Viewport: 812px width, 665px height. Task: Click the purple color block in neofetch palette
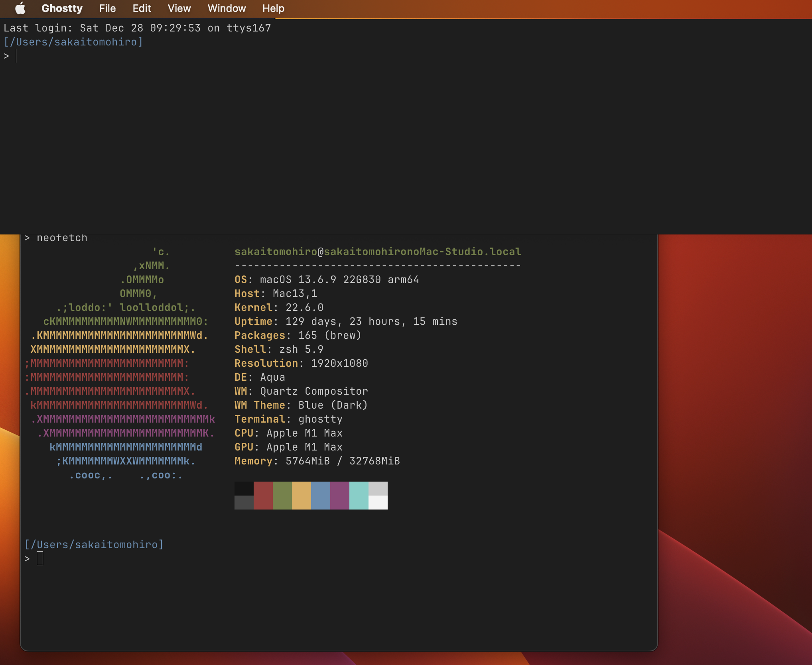339,495
